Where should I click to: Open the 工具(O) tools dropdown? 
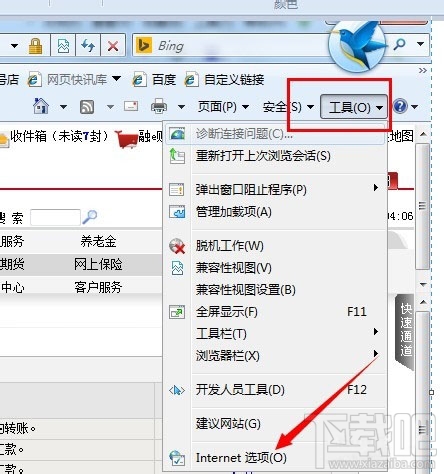[354, 107]
